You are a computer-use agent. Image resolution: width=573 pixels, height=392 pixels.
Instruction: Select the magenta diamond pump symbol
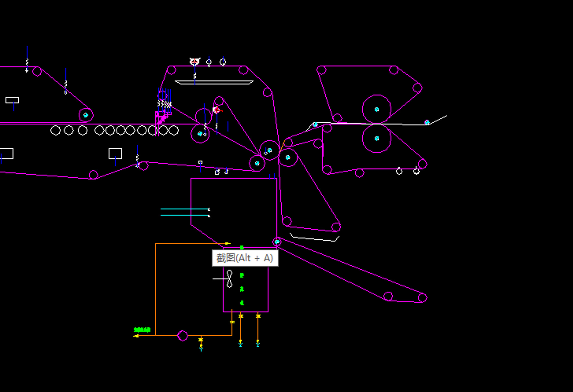(x=182, y=336)
